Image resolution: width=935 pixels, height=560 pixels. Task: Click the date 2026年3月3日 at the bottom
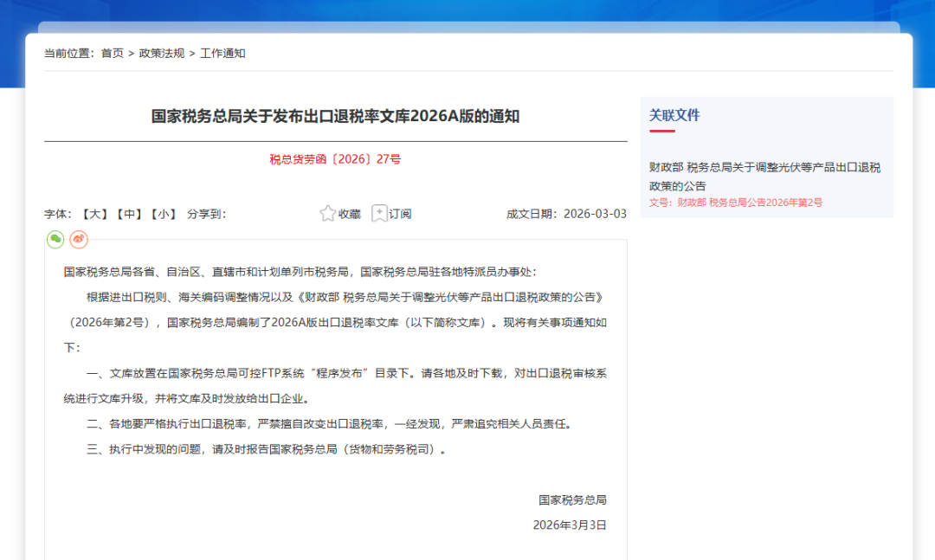[x=570, y=525]
